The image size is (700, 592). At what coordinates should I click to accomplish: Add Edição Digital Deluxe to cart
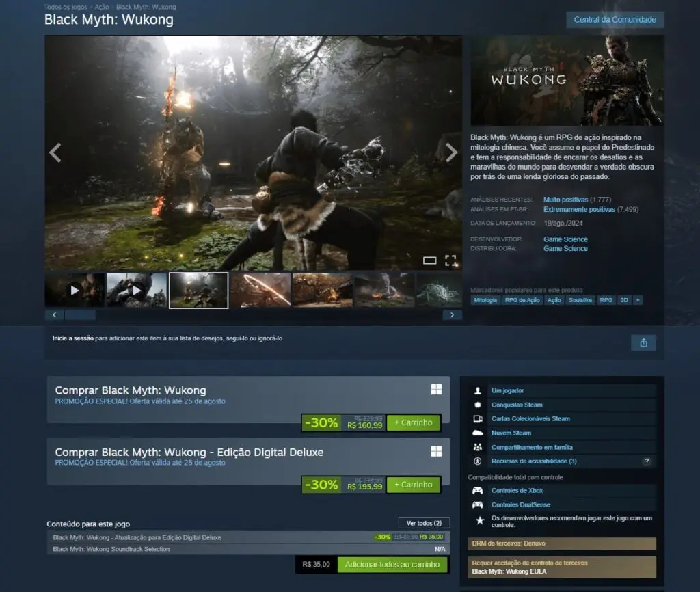coord(414,485)
